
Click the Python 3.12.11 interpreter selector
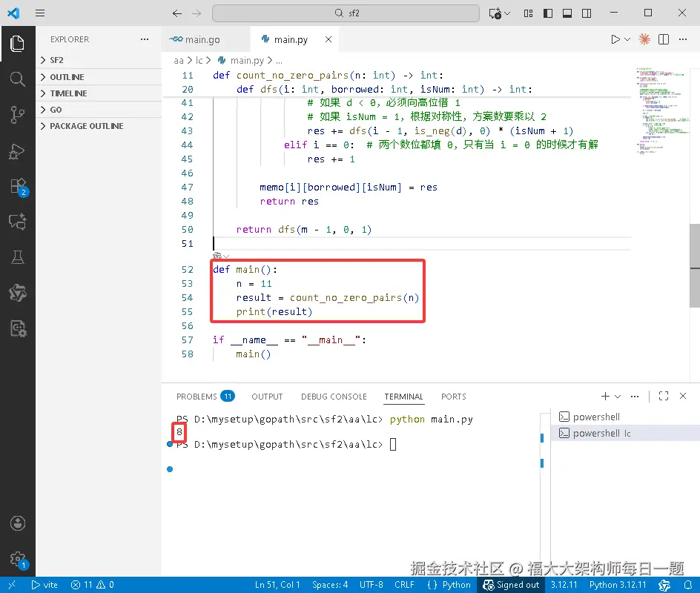(618, 585)
